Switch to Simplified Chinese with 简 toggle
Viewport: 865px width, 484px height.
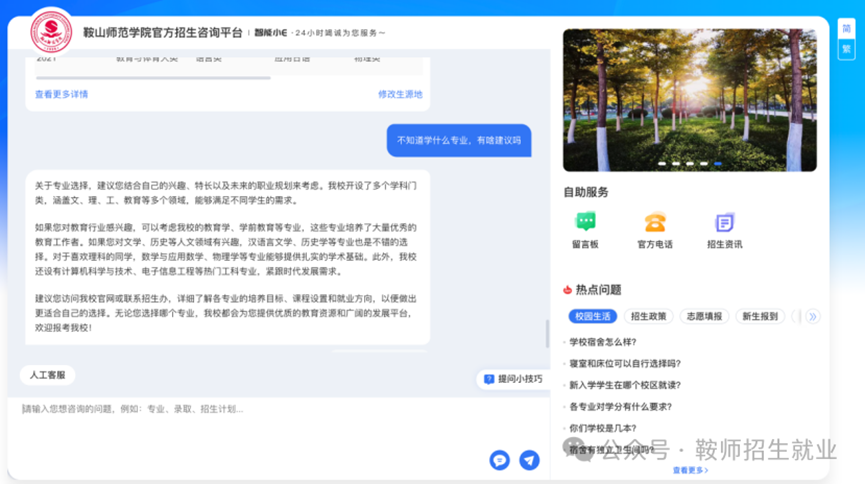(x=846, y=28)
